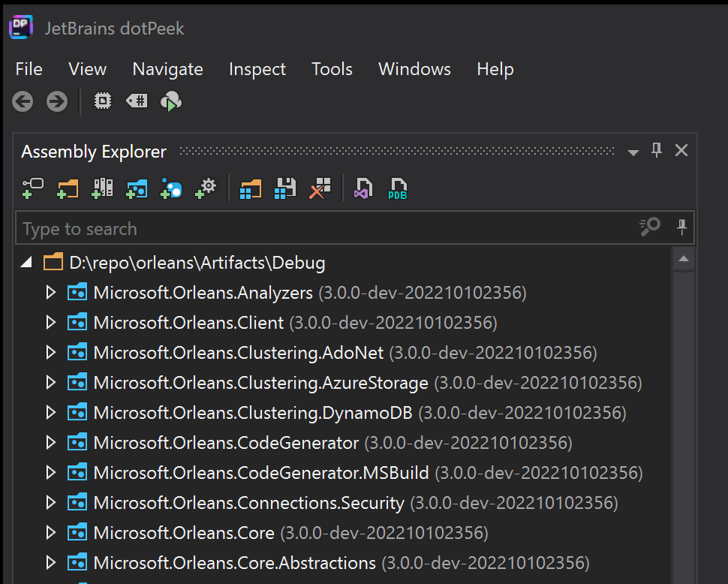Close the Assembly Explorer panel
728x584 pixels.
click(x=681, y=150)
